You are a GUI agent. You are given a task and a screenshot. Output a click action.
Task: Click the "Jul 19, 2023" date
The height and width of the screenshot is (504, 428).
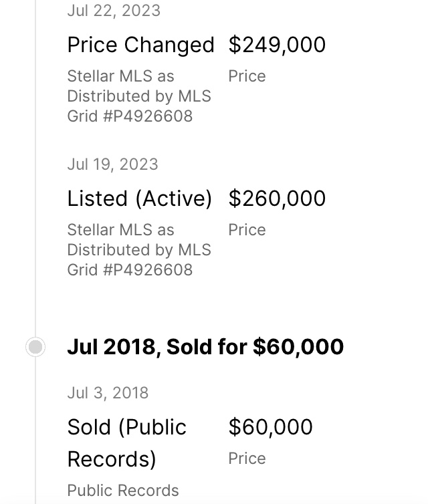point(112,164)
